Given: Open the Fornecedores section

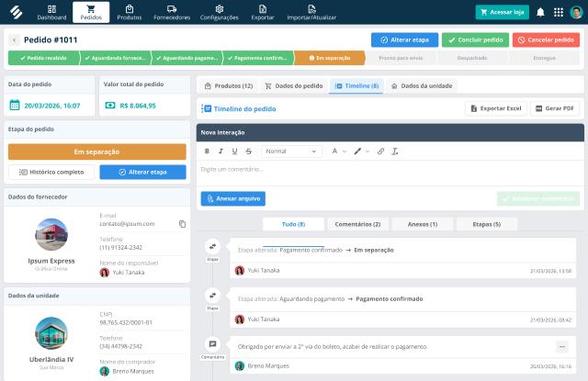Looking at the screenshot, I should (172, 12).
